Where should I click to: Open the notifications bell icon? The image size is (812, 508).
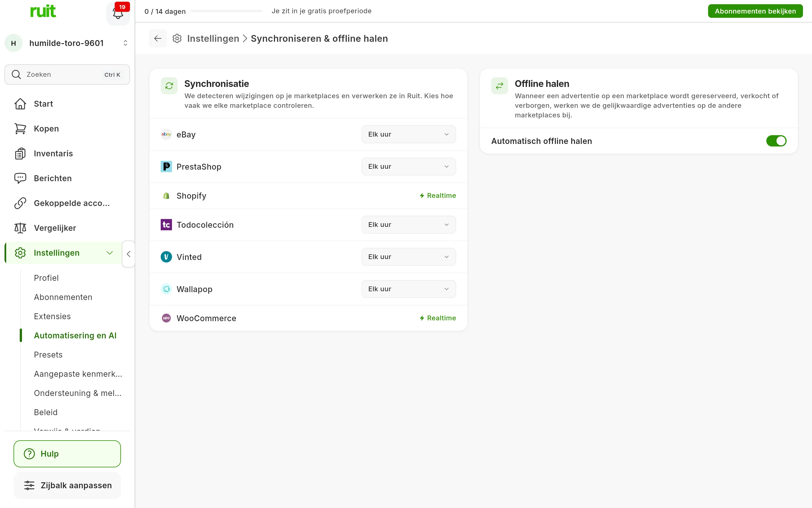point(118,14)
